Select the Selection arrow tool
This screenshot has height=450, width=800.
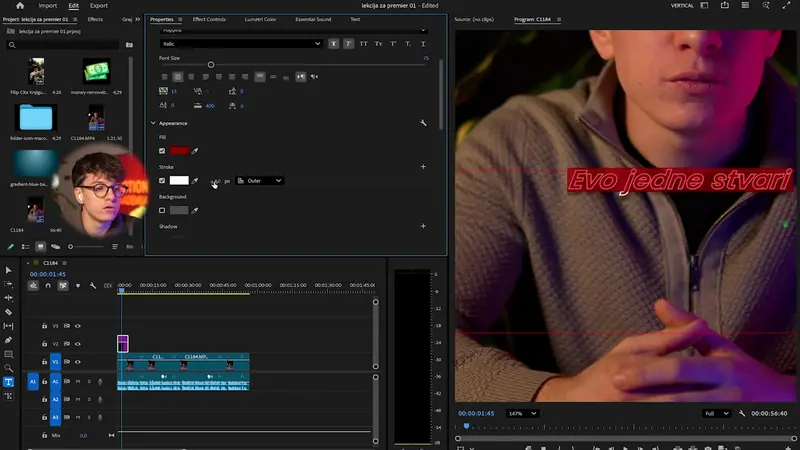(8, 270)
